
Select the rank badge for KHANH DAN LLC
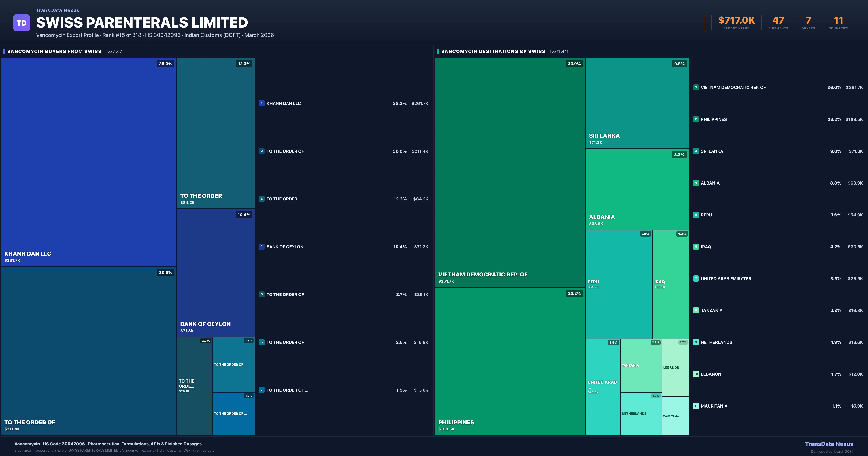point(261,103)
